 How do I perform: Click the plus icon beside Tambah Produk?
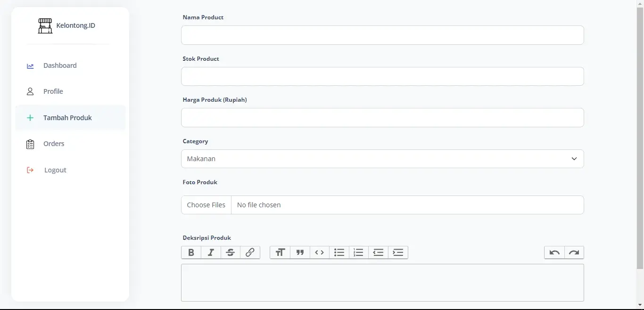click(x=30, y=118)
